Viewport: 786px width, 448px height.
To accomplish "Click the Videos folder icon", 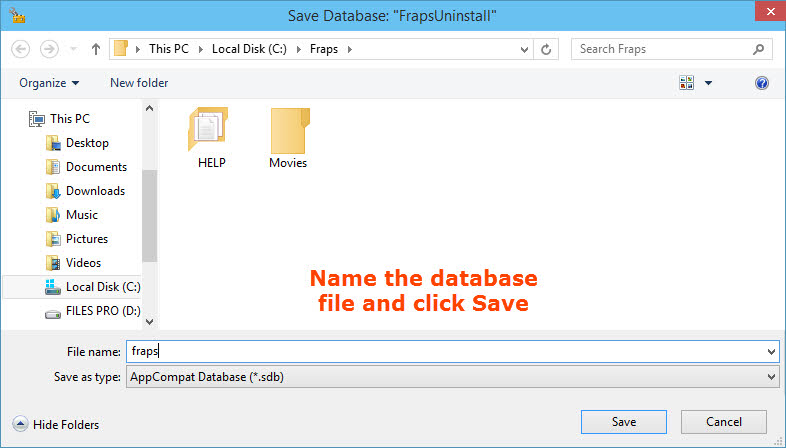I will (x=53, y=263).
